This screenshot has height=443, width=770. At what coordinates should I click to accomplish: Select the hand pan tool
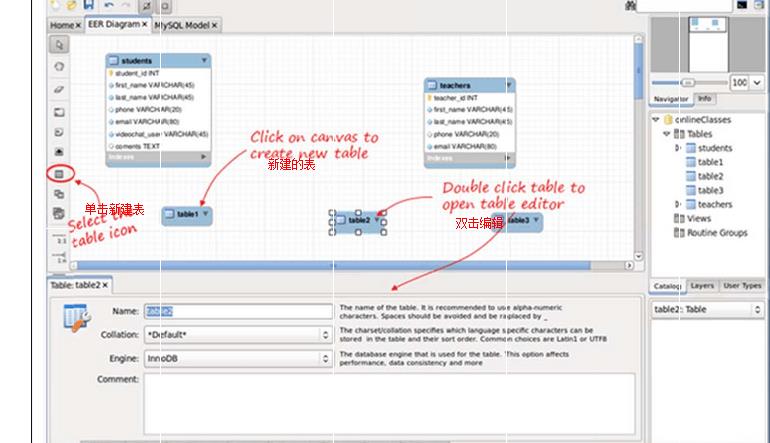59,67
